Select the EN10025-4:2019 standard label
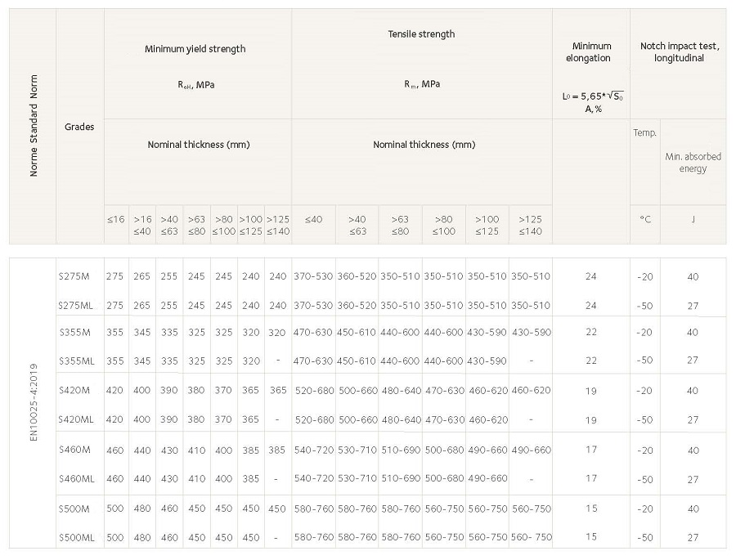The height and width of the screenshot is (560, 736). (x=34, y=402)
